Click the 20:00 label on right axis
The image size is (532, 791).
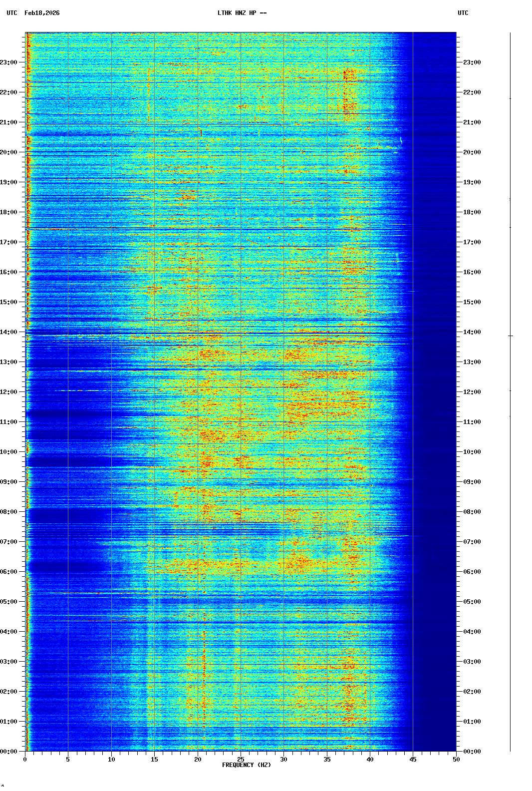click(472, 152)
